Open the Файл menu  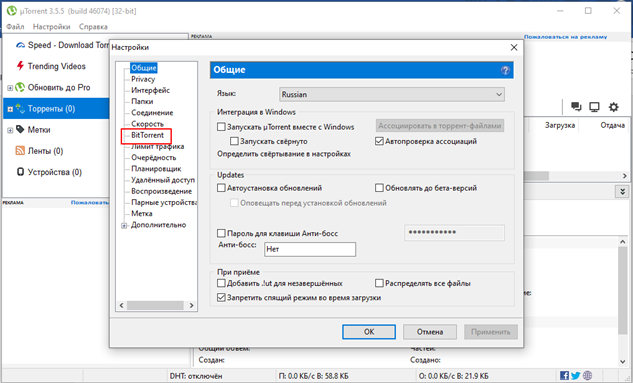coord(15,27)
